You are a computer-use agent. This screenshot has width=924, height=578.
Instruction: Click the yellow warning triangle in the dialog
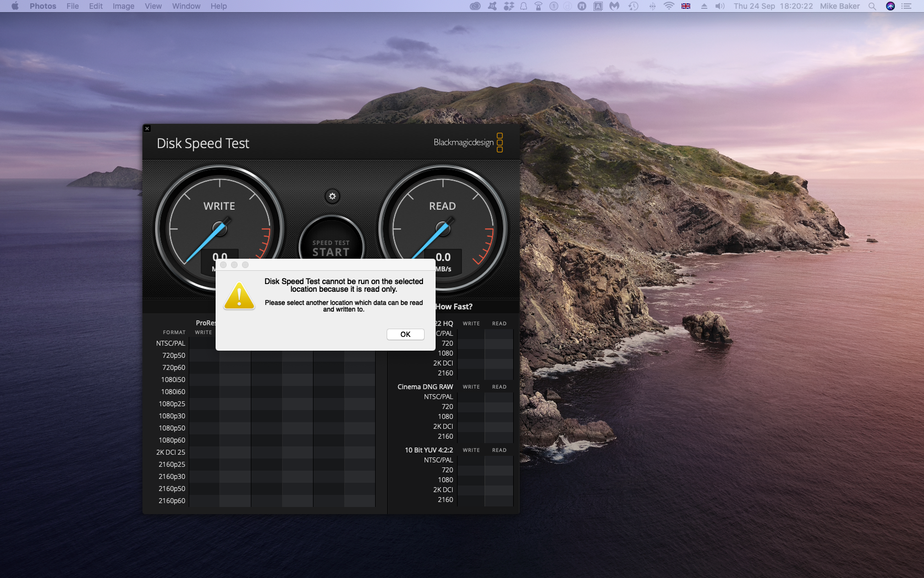click(239, 296)
